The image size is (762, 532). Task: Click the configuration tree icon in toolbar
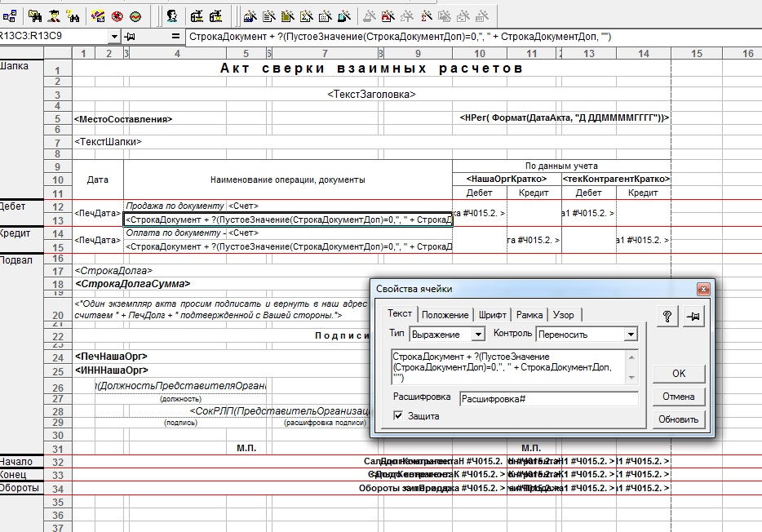click(10, 16)
